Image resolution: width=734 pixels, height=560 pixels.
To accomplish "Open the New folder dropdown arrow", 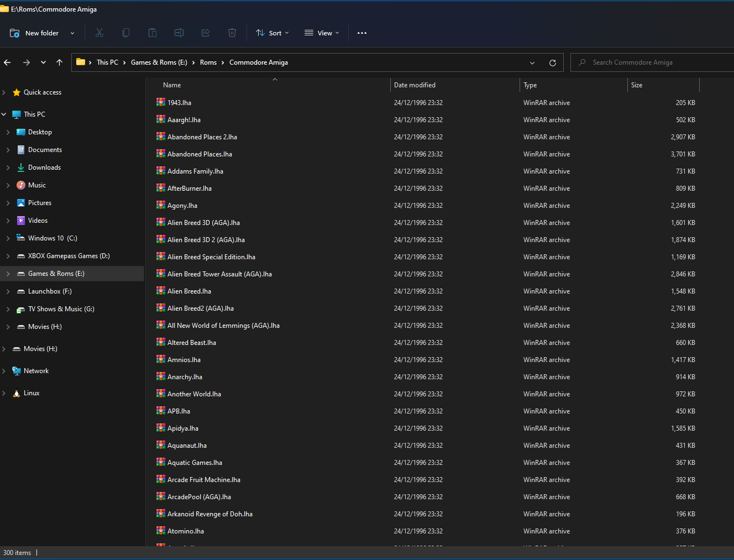I will tap(72, 33).
